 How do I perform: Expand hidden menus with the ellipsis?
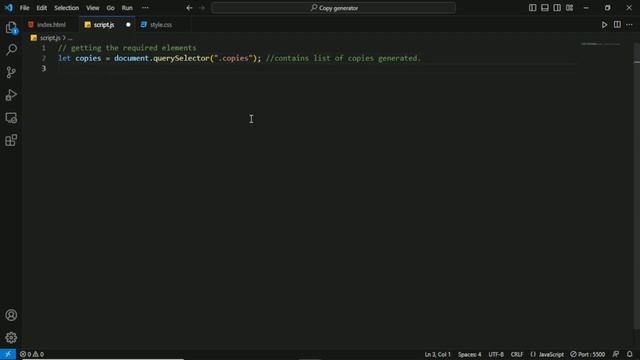click(x=145, y=8)
